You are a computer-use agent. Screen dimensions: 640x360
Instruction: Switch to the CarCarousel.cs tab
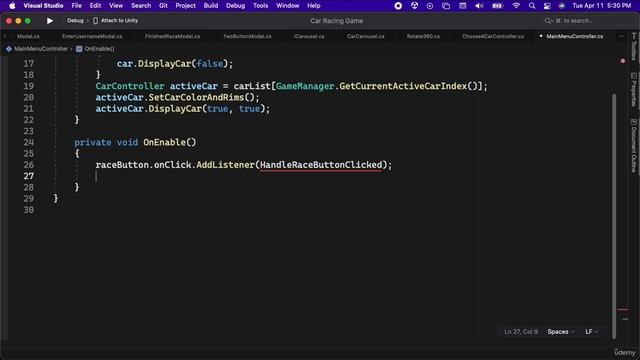click(x=365, y=36)
